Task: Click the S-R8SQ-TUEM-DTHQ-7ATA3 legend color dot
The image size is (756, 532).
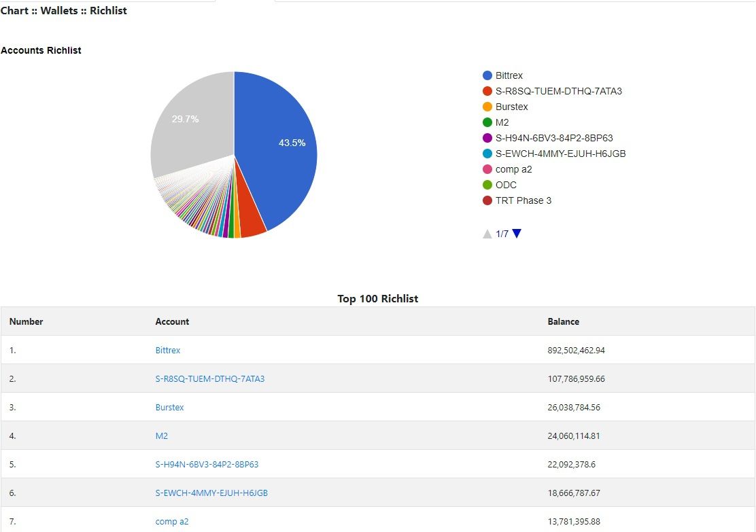Action: tap(487, 91)
